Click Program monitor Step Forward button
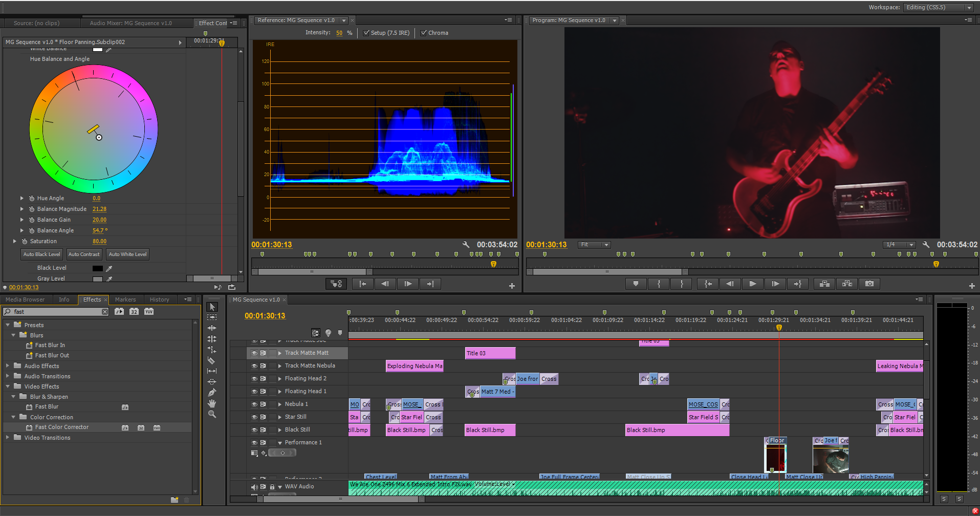The image size is (980, 516). 775,284
